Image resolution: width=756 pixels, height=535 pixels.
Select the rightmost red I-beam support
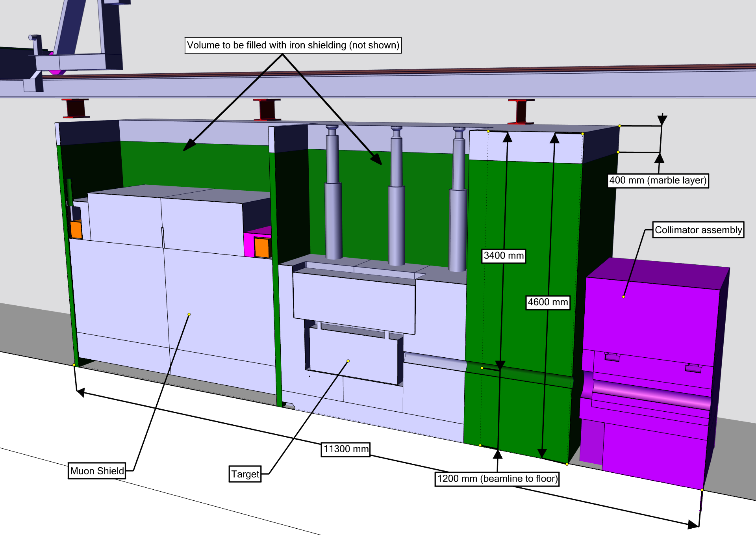click(521, 111)
